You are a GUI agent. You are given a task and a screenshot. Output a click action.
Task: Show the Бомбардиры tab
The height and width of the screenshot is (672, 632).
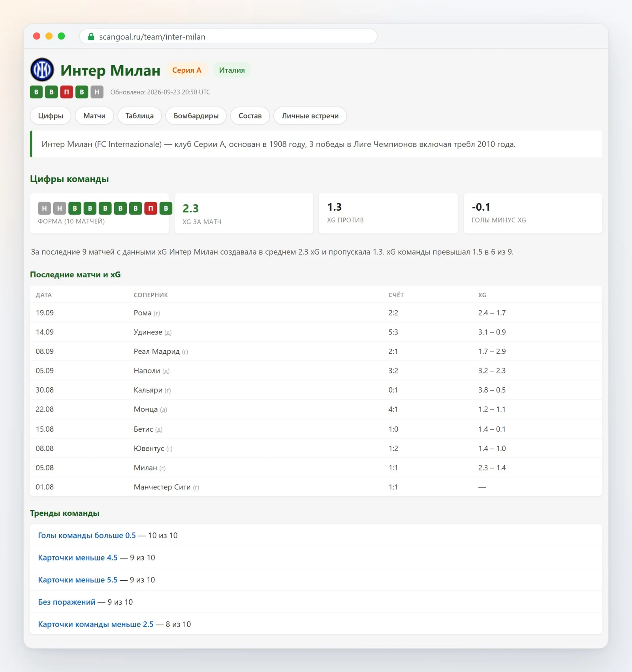coord(196,116)
